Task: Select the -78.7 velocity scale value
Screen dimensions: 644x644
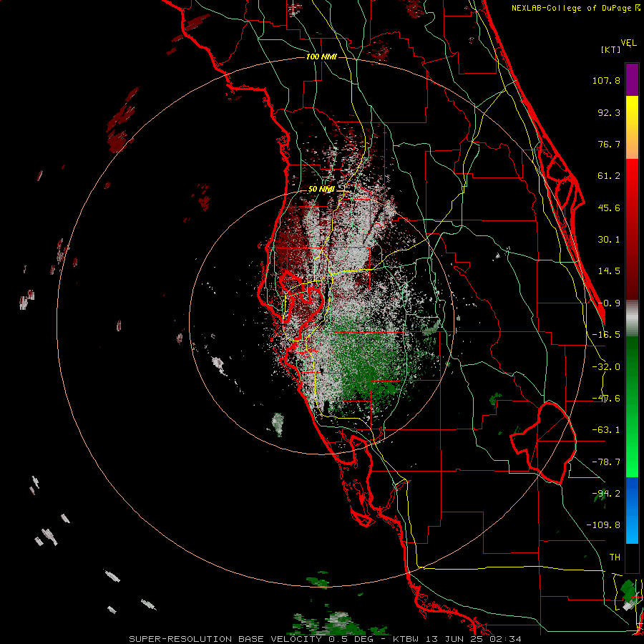Action: coord(606,462)
